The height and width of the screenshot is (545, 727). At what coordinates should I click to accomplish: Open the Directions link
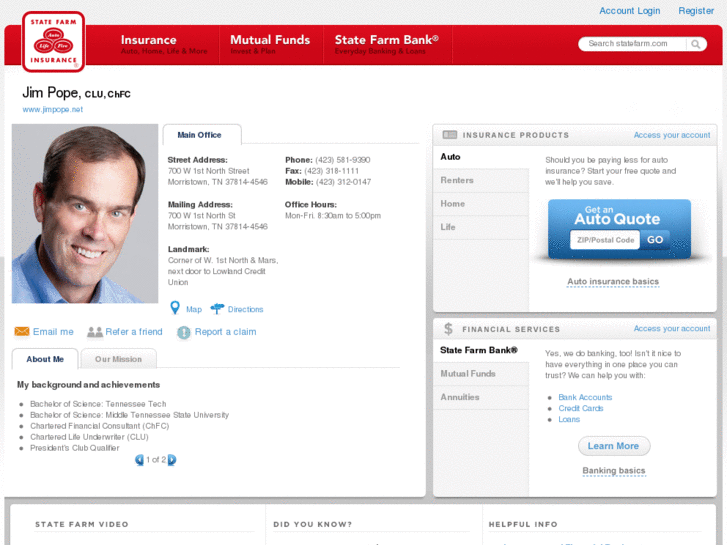point(245,309)
